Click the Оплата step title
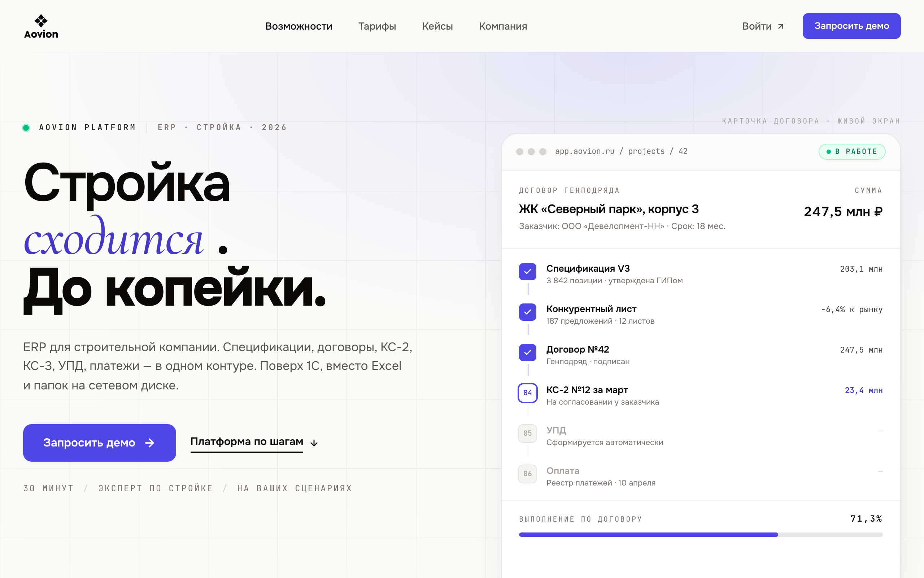Screen dimensions: 924x578 (563, 471)
